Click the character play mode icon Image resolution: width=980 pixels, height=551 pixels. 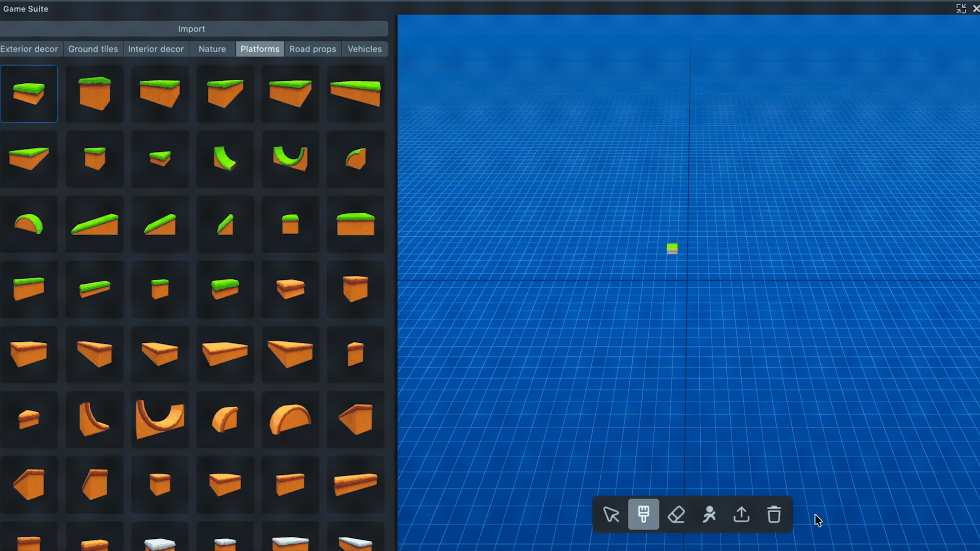coord(709,514)
